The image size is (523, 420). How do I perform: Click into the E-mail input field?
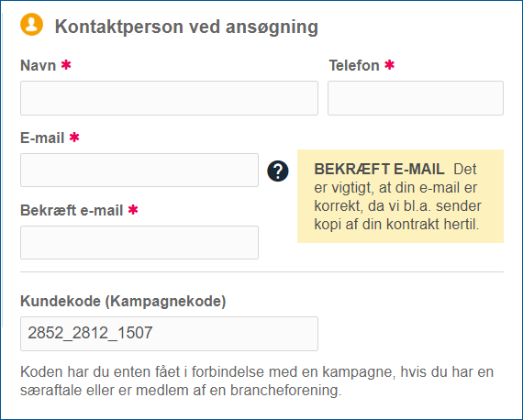pyautogui.click(x=139, y=170)
